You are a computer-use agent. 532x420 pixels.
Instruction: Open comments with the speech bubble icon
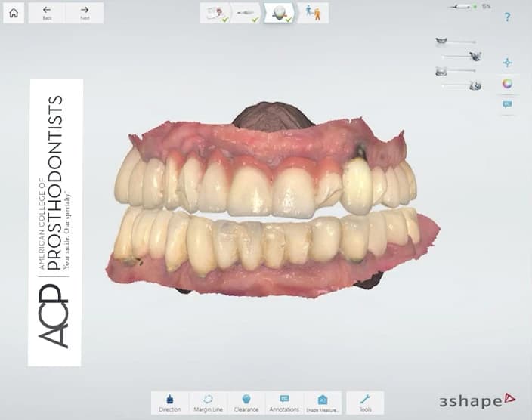[507, 104]
